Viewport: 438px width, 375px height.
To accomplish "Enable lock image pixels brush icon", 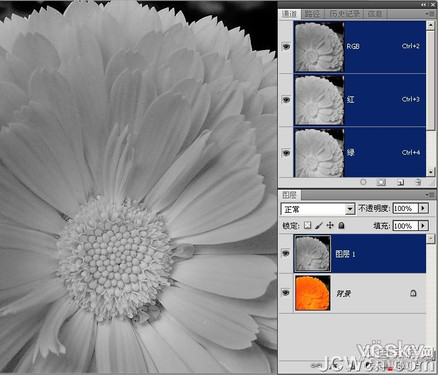I will pos(319,225).
